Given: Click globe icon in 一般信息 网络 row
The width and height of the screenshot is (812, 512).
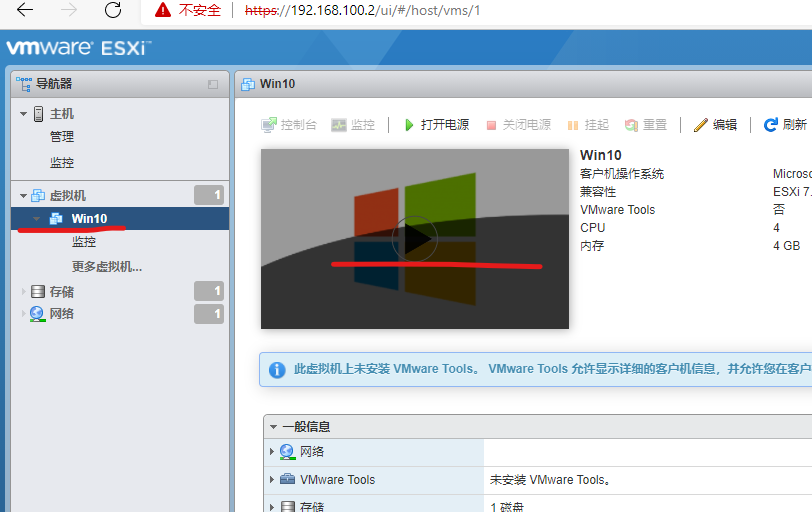Looking at the screenshot, I should [287, 452].
